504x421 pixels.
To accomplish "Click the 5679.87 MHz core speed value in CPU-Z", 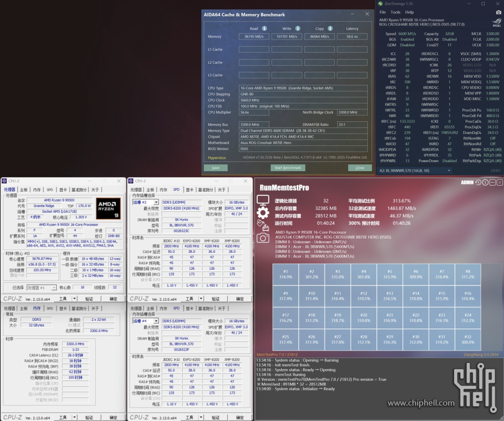I will click(x=42, y=259).
